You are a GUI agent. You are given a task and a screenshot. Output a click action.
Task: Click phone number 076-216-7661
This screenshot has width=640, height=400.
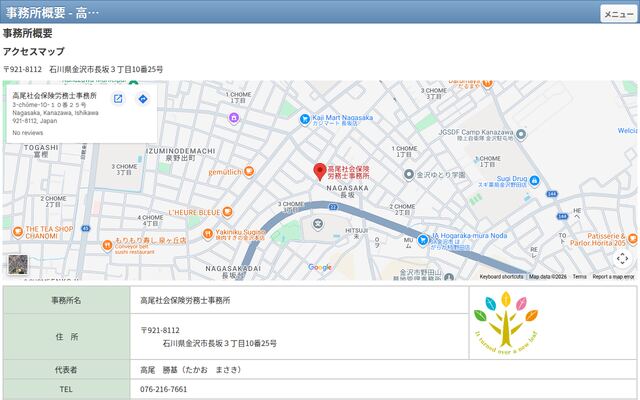pos(163,389)
